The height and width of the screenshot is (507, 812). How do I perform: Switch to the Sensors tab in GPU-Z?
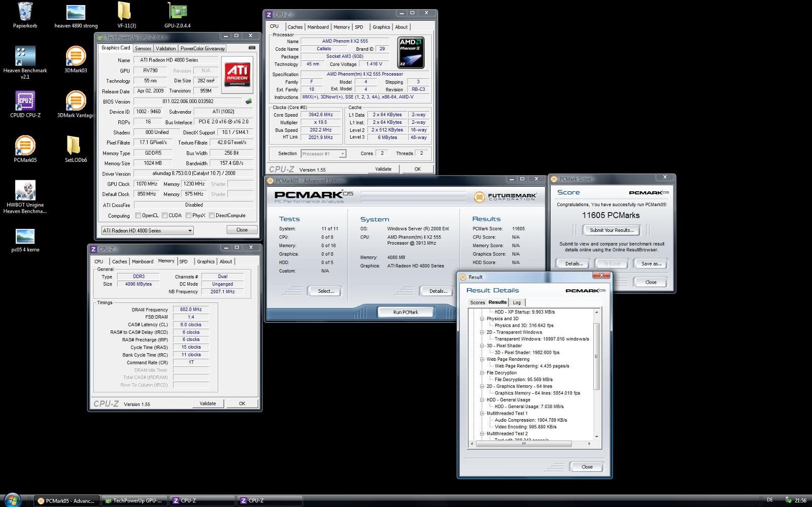click(143, 48)
